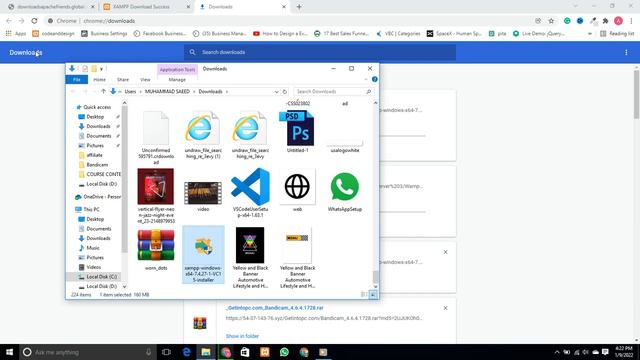This screenshot has width=640, height=360.
Task: Expand the Explorer ribbon chevron
Action: [366, 79]
